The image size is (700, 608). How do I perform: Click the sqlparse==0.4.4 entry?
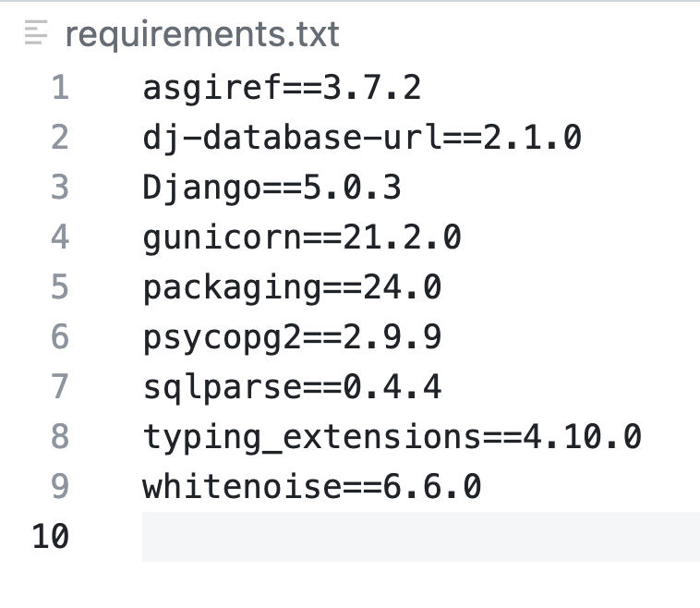pos(292,387)
